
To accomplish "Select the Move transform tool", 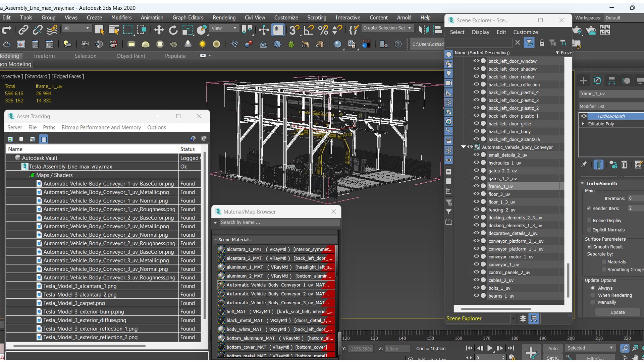I will point(159,30).
